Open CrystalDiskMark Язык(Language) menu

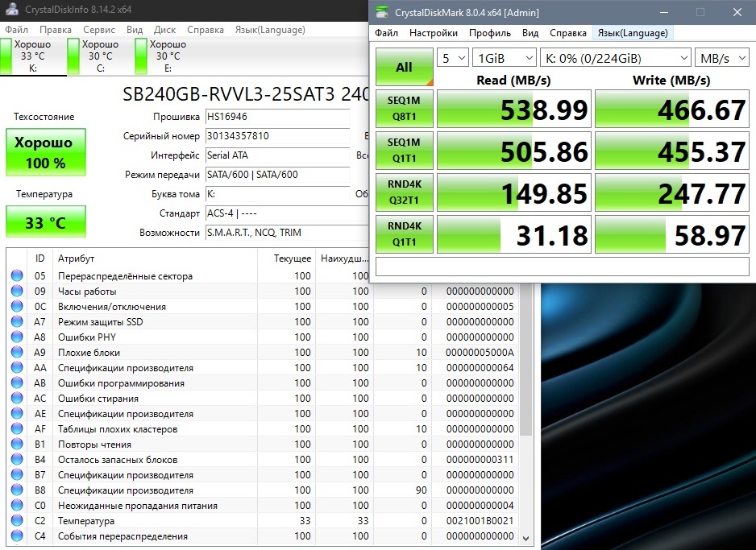point(633,33)
